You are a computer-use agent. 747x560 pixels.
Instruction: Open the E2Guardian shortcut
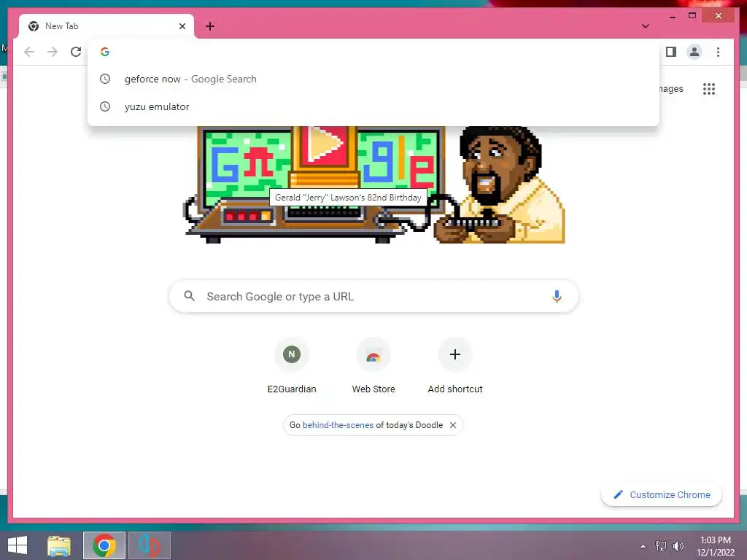(292, 366)
